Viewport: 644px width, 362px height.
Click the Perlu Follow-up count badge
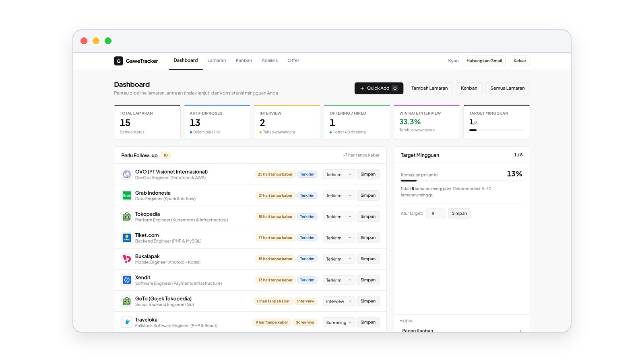[165, 155]
